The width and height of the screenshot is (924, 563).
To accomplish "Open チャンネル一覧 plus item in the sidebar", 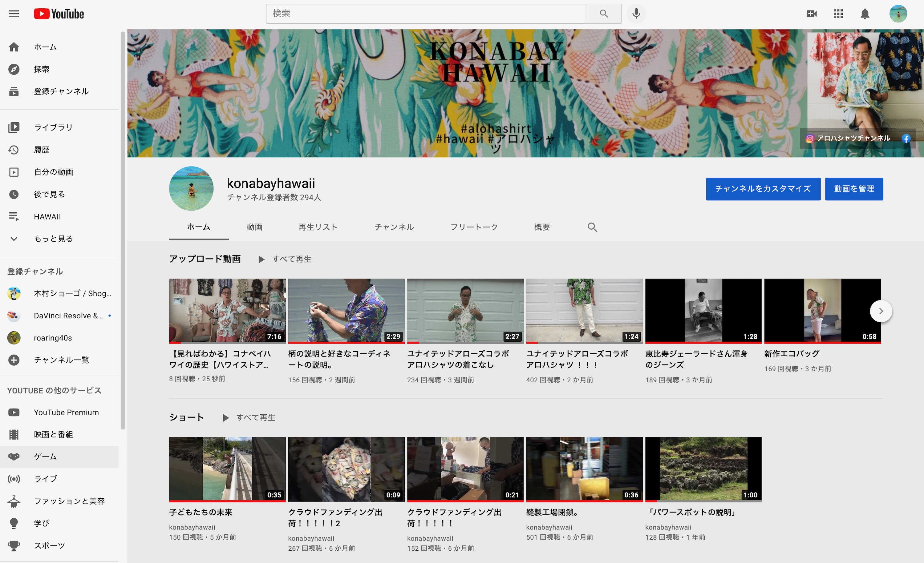I will click(61, 360).
